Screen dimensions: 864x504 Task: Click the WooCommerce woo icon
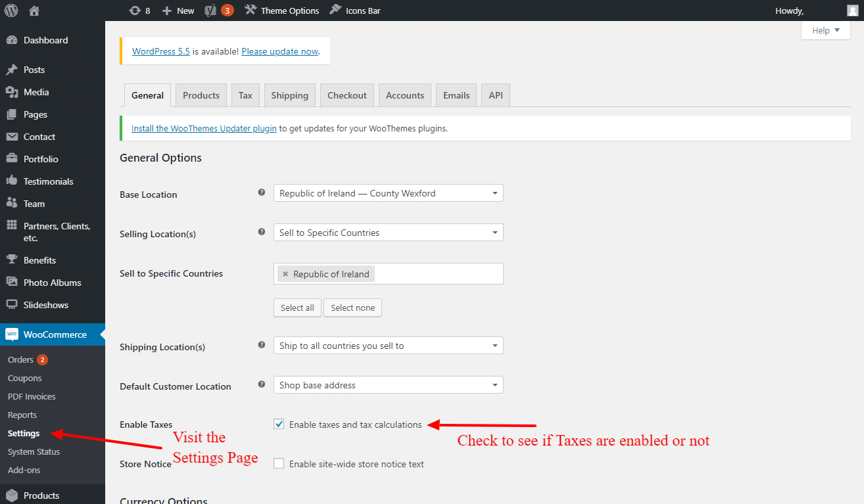(x=12, y=334)
